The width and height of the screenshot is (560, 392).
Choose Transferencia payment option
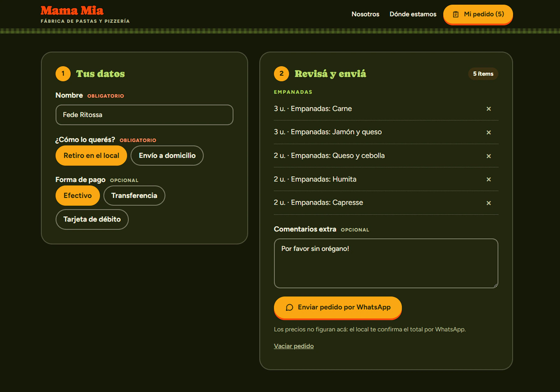coord(134,196)
